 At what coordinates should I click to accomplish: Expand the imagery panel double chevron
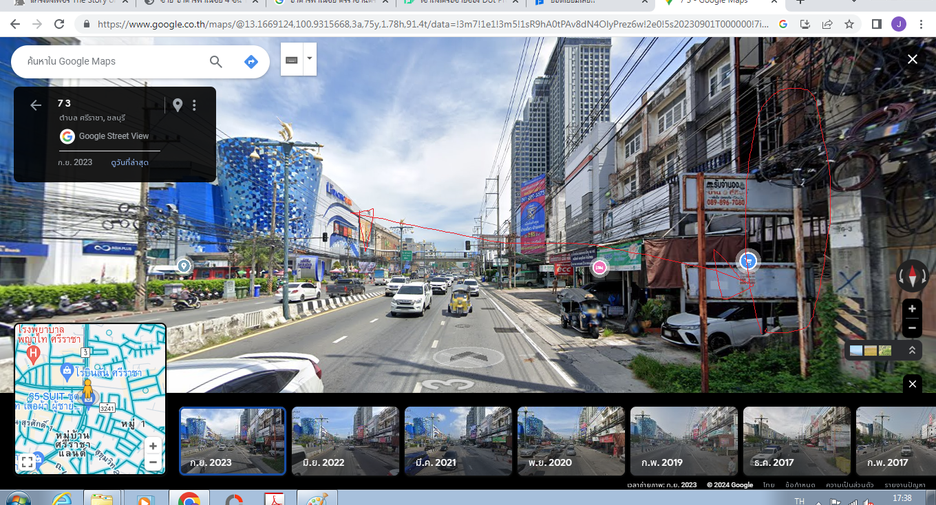pos(912,350)
